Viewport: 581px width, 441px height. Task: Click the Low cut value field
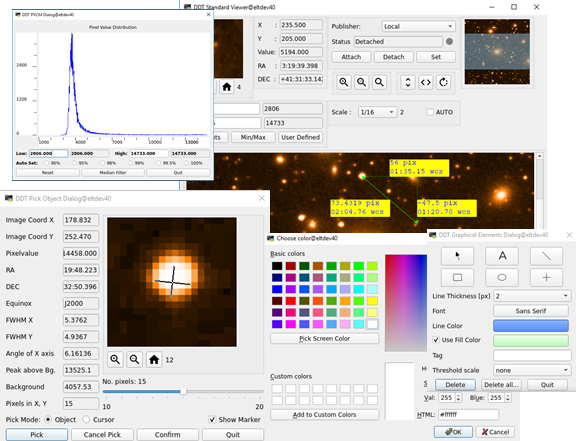point(49,153)
